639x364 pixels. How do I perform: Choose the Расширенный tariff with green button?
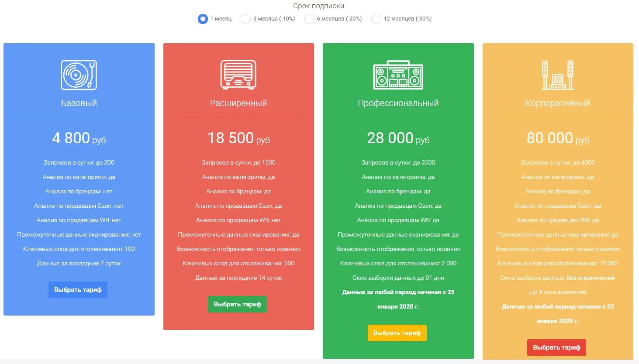(237, 304)
